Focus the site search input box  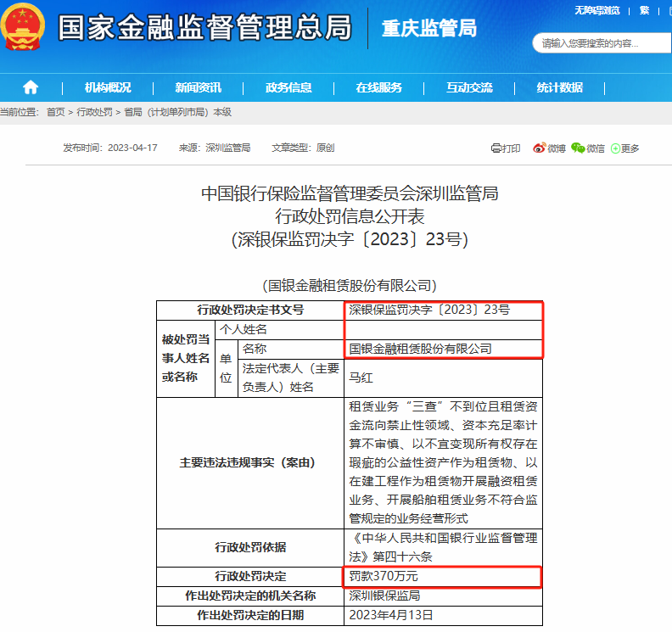[x=594, y=43]
